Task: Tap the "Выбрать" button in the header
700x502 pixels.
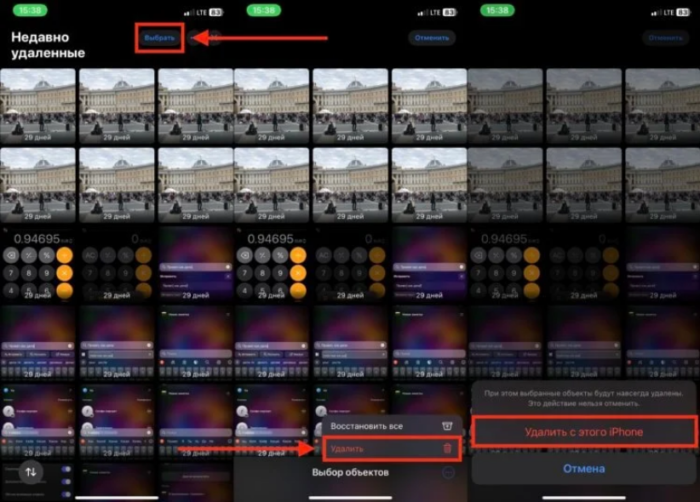Action: pyautogui.click(x=160, y=38)
